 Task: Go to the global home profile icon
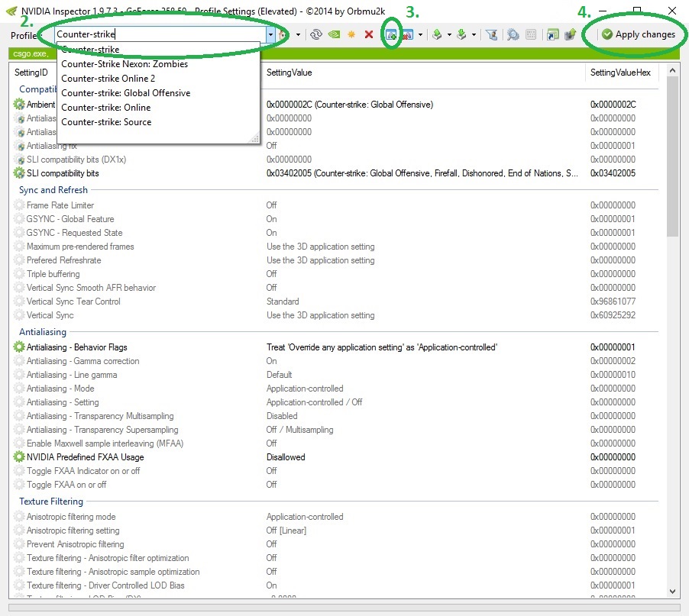(x=283, y=34)
